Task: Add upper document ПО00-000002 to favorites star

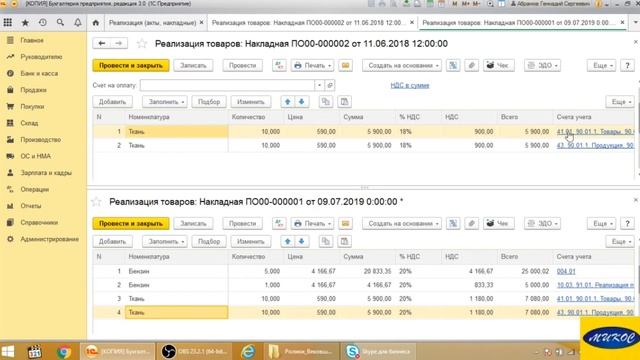Action: [142, 43]
